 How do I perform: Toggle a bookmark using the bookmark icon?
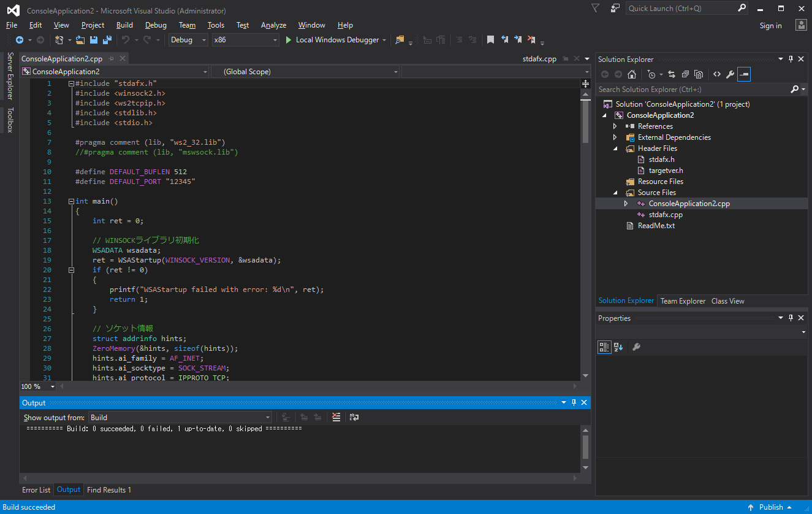(490, 40)
